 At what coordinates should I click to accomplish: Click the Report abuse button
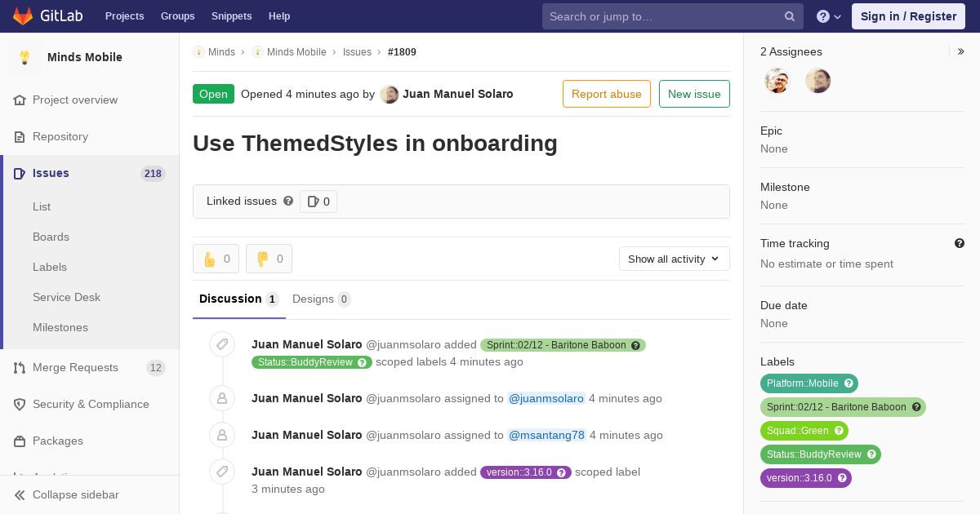pos(607,94)
